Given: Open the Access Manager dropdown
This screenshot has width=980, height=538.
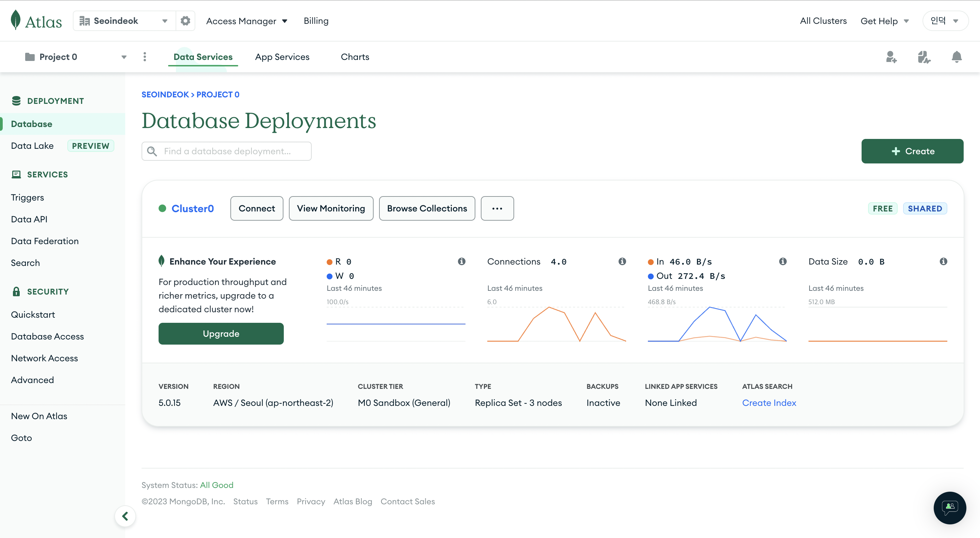Looking at the screenshot, I should pyautogui.click(x=246, y=21).
